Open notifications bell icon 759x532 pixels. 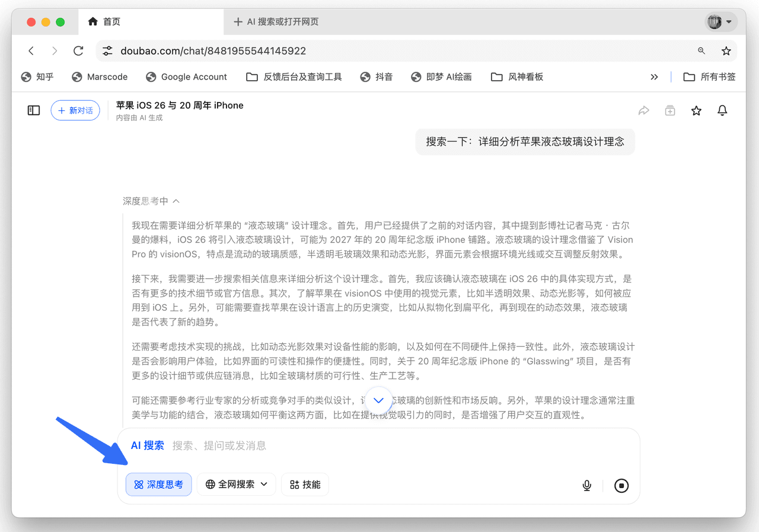(722, 110)
